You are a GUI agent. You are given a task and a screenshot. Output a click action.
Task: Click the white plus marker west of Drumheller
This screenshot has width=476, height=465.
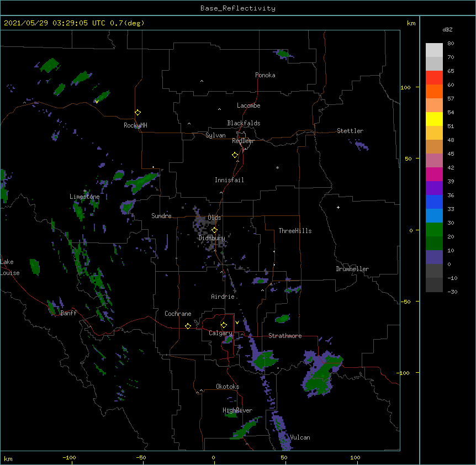point(338,207)
